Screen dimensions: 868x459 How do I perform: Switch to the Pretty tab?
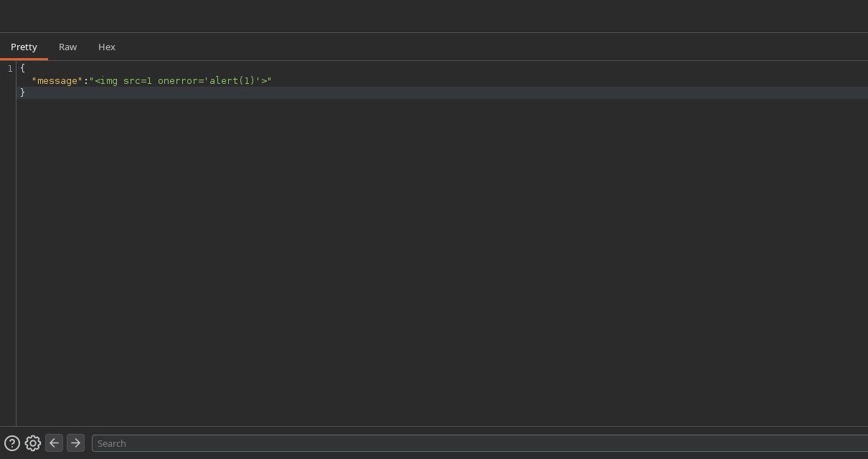(x=24, y=47)
